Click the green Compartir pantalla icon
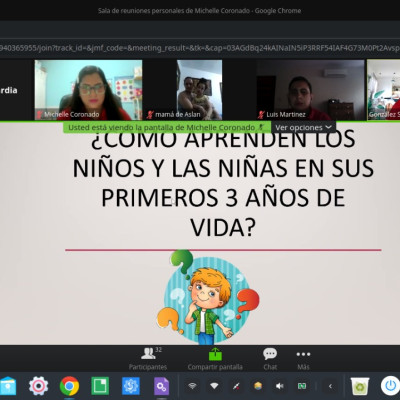Image resolution: width=400 pixels, height=400 pixels. click(215, 354)
